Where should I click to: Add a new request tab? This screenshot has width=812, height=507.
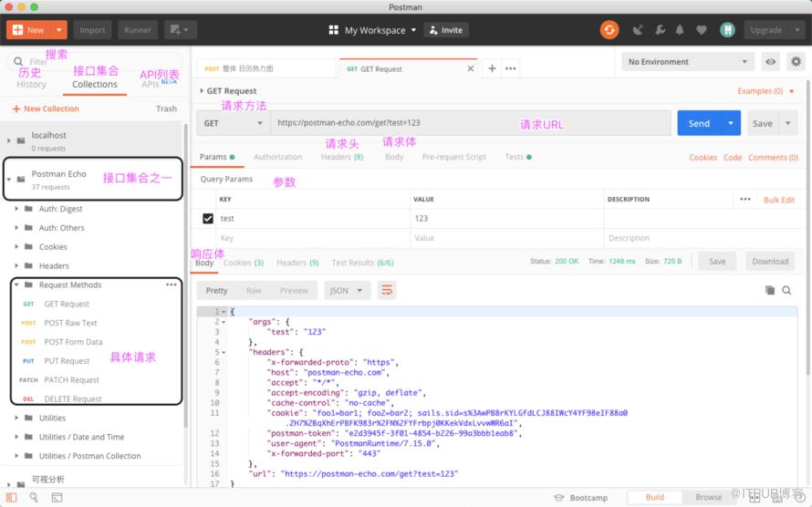[492, 68]
